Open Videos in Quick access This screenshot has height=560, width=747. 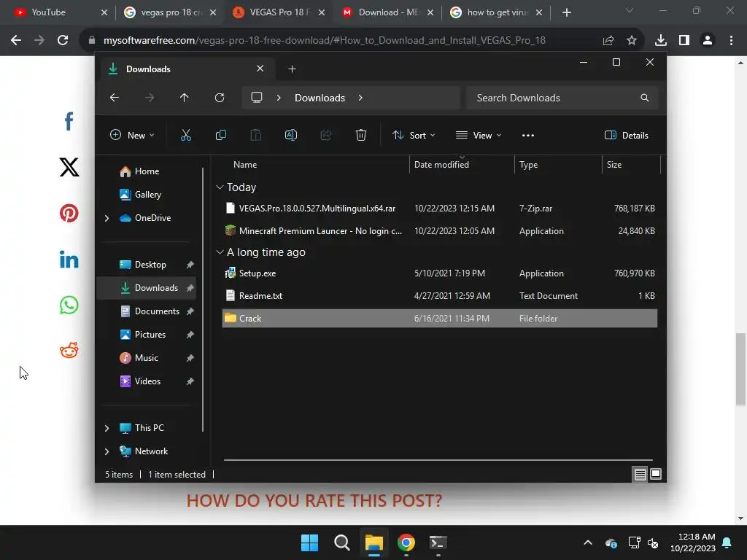click(x=147, y=381)
